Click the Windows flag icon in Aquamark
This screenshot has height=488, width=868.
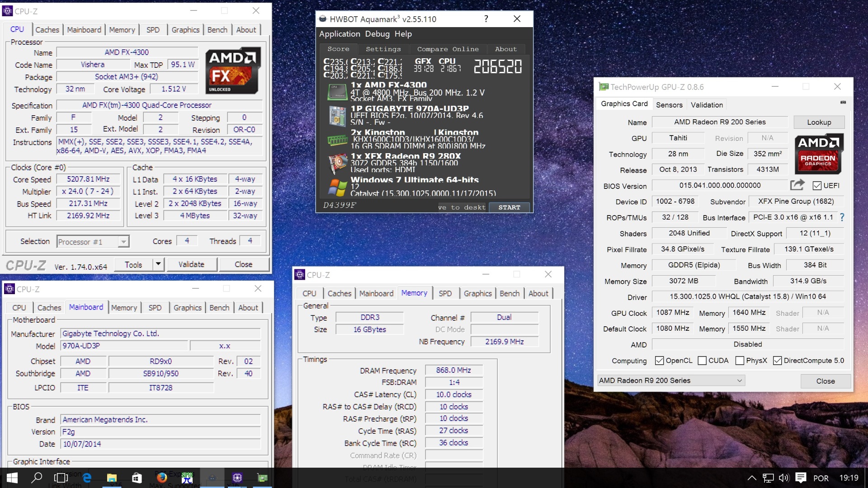click(337, 188)
